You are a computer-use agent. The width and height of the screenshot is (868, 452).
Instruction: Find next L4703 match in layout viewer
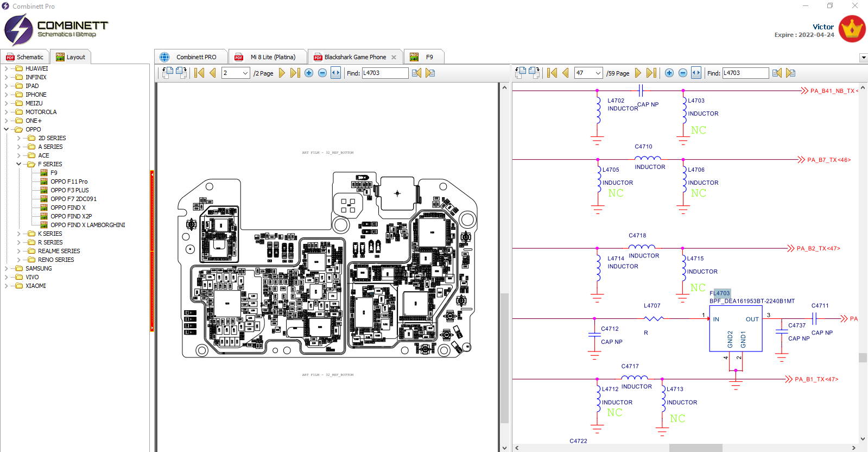click(x=430, y=73)
